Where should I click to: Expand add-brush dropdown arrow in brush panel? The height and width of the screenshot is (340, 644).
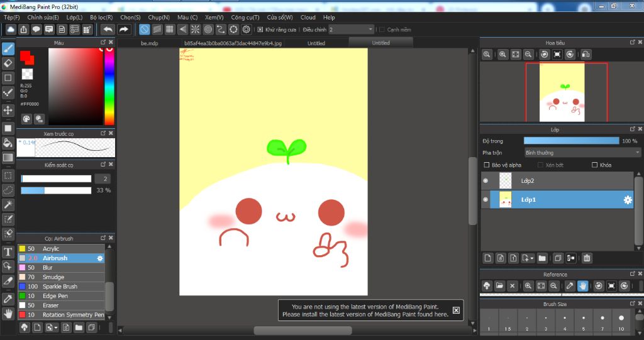[56, 327]
